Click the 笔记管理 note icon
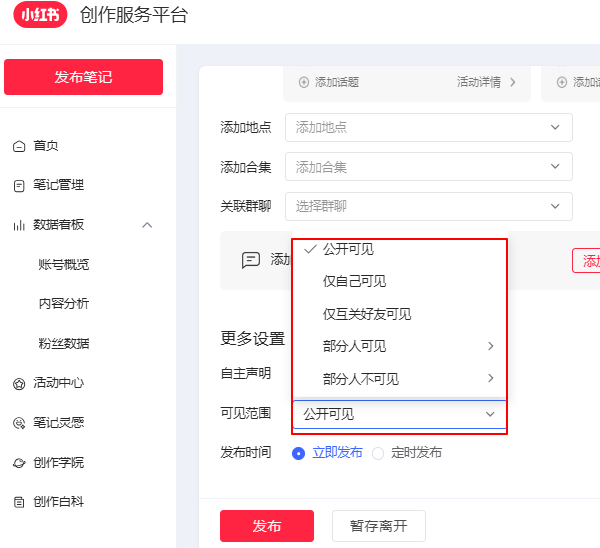600x548 pixels. [19, 186]
